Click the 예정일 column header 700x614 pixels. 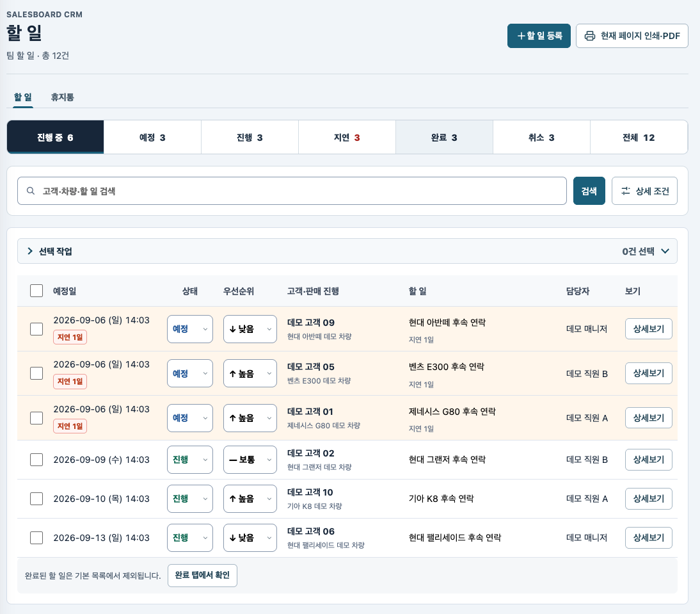[x=65, y=291]
